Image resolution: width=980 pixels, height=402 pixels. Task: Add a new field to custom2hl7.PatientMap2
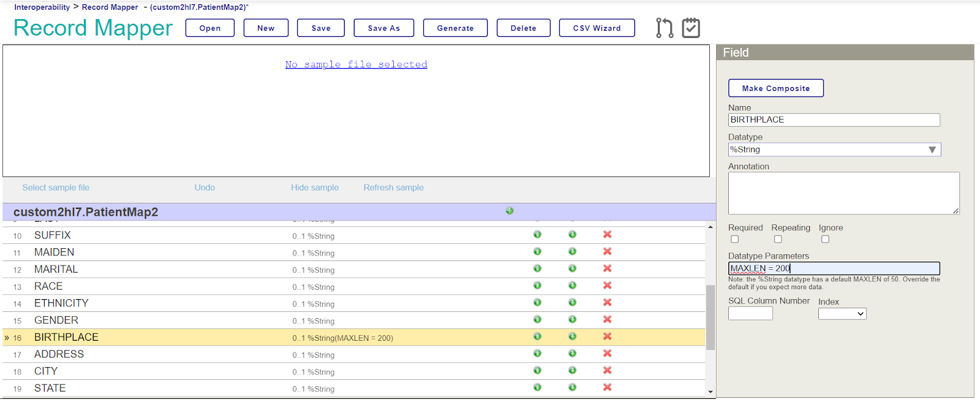(x=510, y=211)
